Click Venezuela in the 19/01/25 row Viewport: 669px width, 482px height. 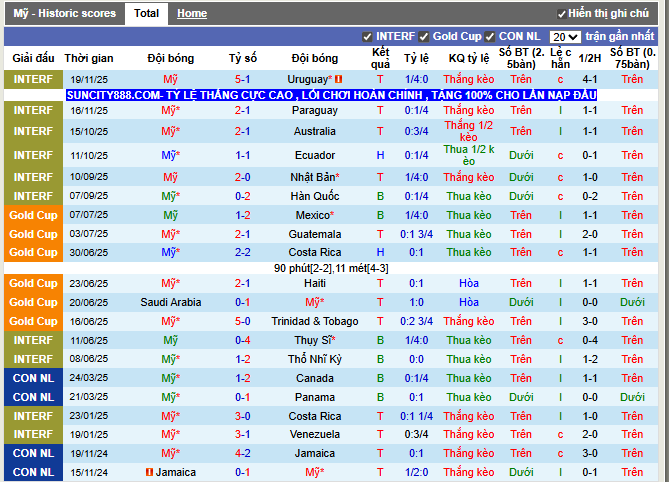pyautogui.click(x=315, y=434)
